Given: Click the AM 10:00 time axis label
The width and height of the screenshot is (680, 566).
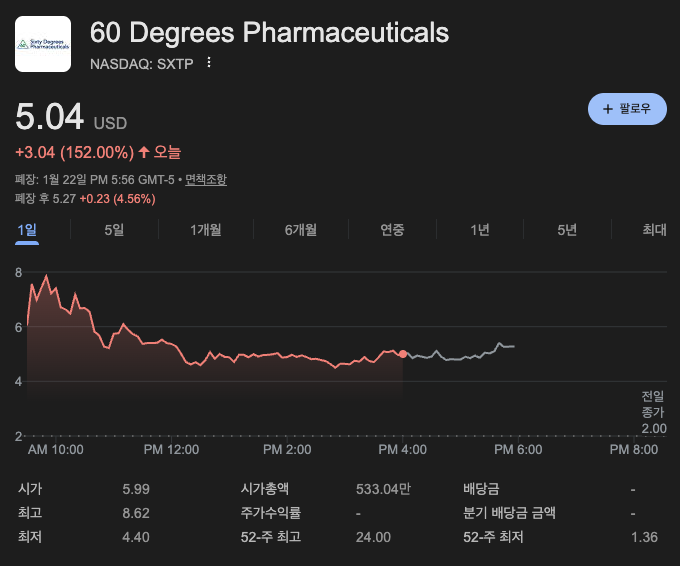Looking at the screenshot, I should click(56, 450).
